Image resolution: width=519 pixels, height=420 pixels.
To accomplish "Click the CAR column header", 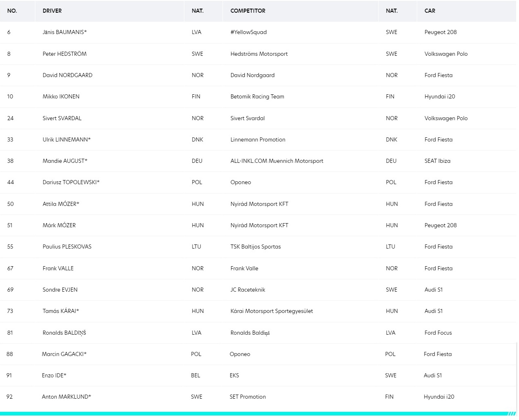I will click(429, 11).
